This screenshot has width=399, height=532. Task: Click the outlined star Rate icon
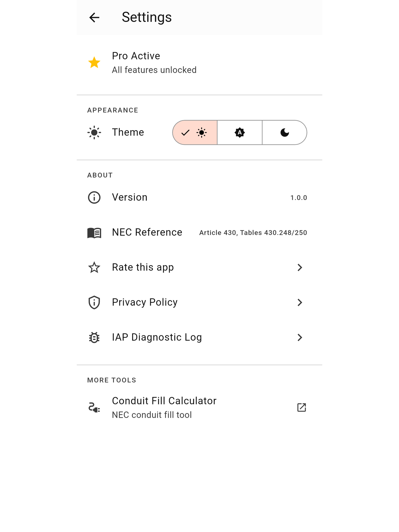coord(94,267)
